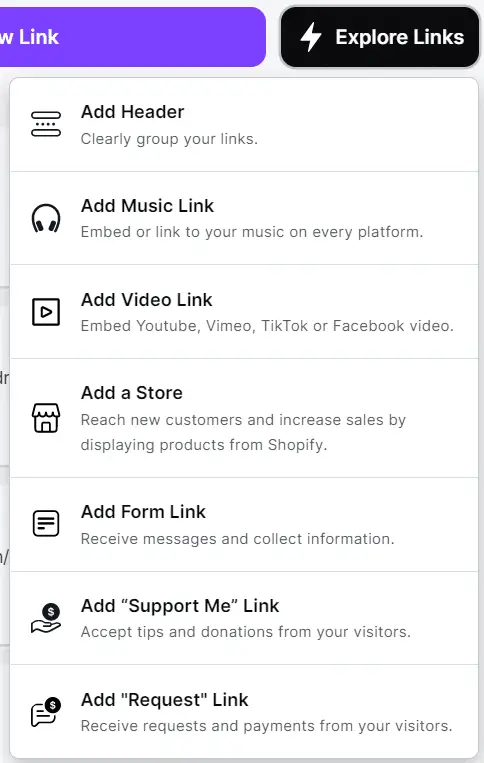
Task: Open the Explore Links dropdown button
Action: tap(380, 37)
